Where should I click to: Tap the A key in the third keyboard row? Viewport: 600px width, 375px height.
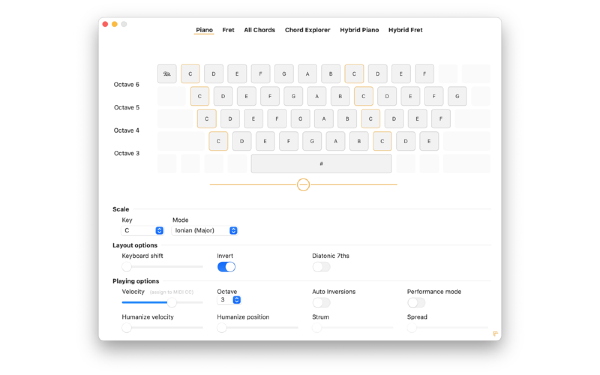click(324, 119)
